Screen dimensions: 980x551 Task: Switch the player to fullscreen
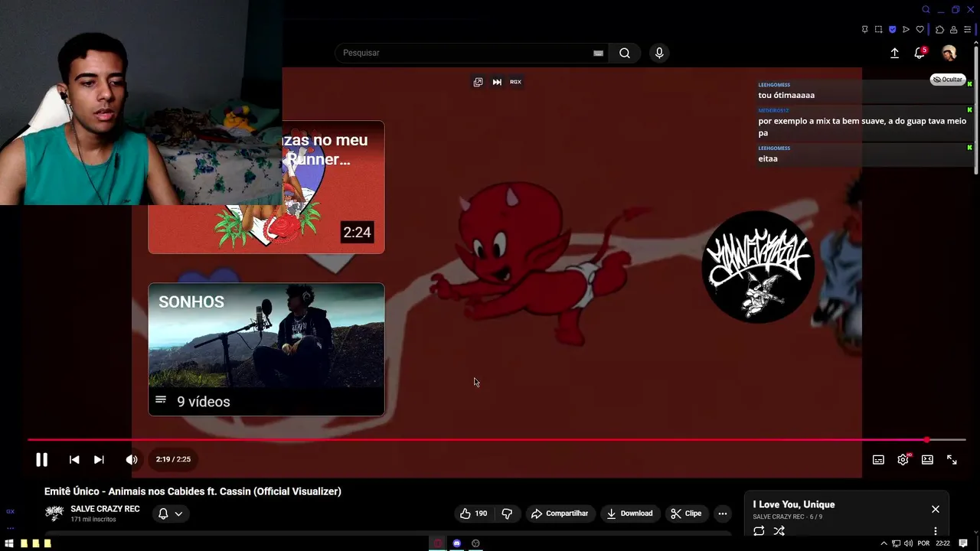[952, 459]
